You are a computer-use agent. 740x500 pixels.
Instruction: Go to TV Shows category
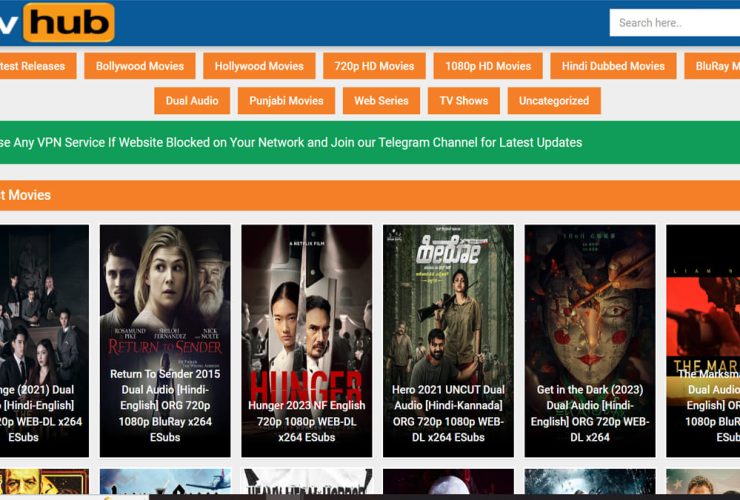[464, 101]
